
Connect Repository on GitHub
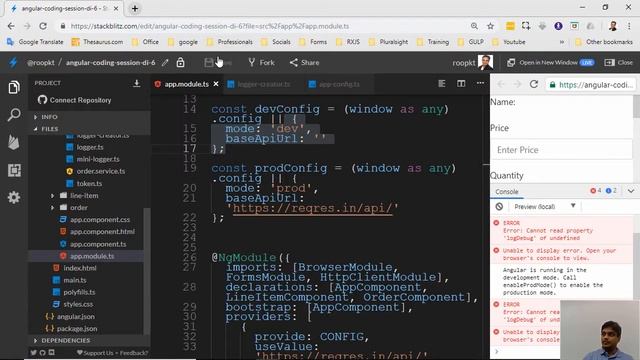(74, 100)
